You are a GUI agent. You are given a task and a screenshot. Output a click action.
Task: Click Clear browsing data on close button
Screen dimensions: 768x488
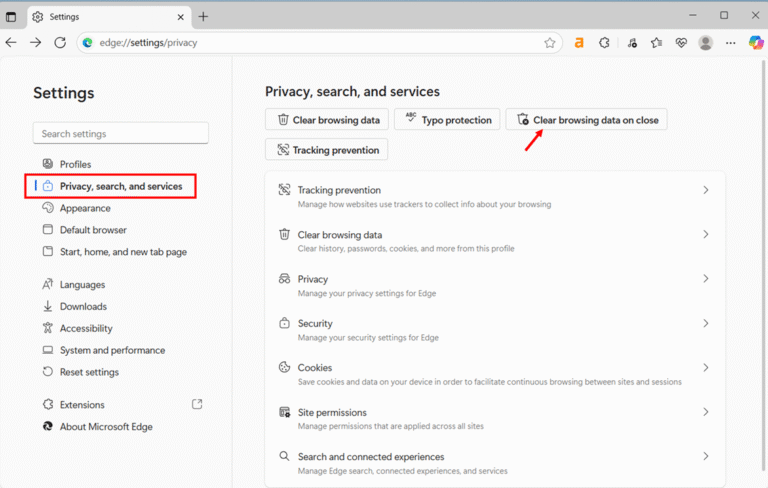coord(586,120)
